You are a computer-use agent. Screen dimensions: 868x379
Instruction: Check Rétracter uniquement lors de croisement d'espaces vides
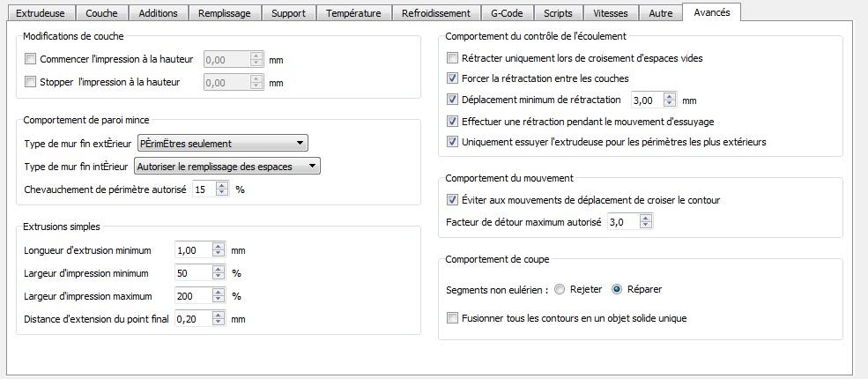[x=453, y=58]
